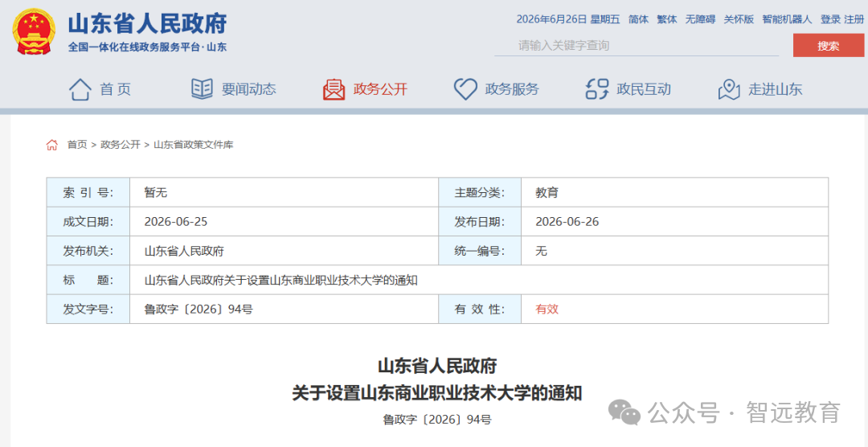Click 首页 in the breadcrumb
868x447 pixels.
click(x=77, y=146)
